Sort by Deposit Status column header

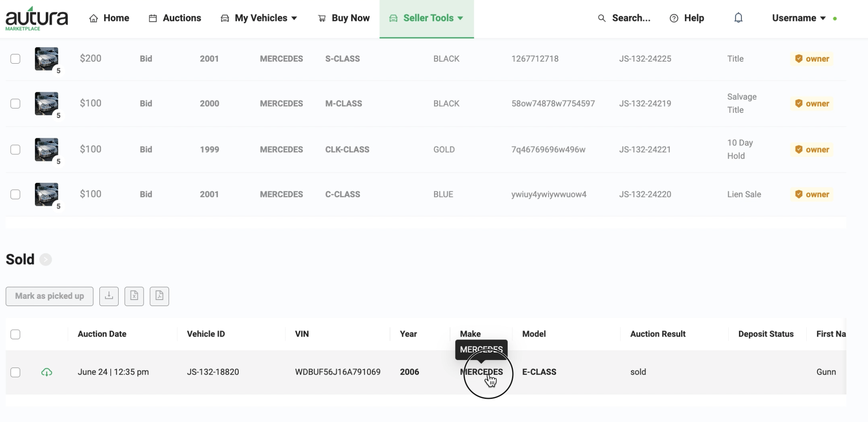(766, 334)
